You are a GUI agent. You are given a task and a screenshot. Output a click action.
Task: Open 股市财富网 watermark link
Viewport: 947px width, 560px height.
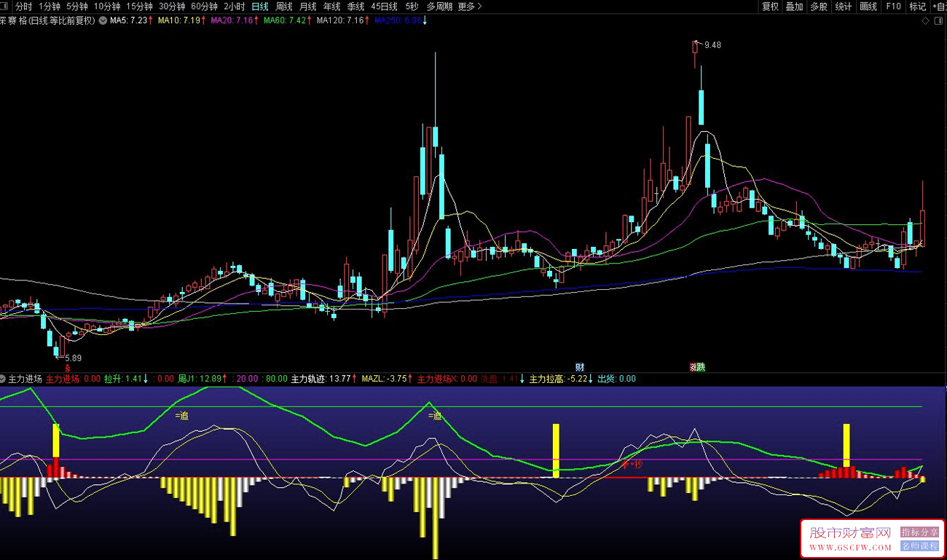850,539
